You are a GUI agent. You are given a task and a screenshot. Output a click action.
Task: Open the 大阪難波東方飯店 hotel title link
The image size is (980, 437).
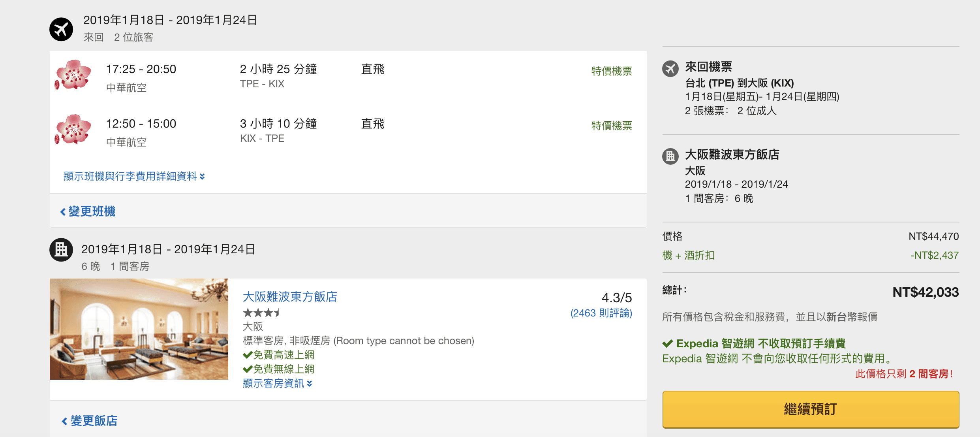pyautogui.click(x=290, y=297)
